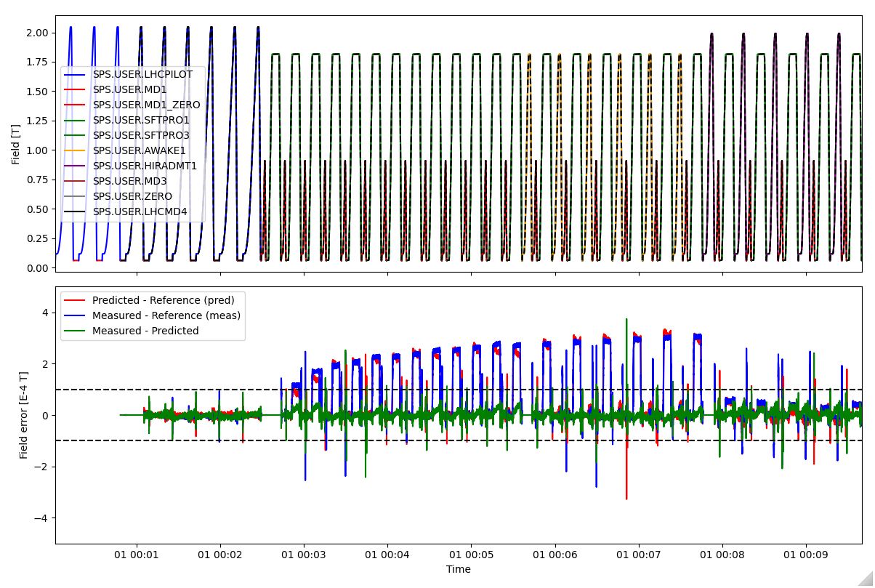Click the resize grip in the window corner
This screenshot has height=588, width=875.
click(866, 579)
